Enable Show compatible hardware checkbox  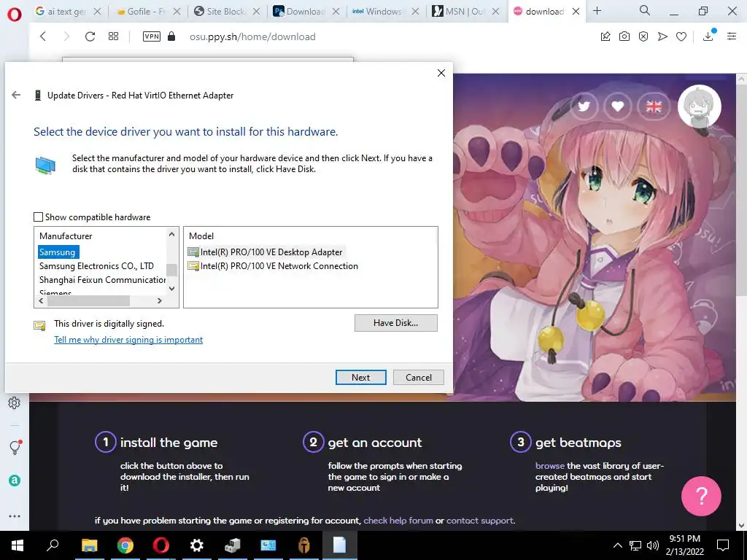(x=38, y=217)
